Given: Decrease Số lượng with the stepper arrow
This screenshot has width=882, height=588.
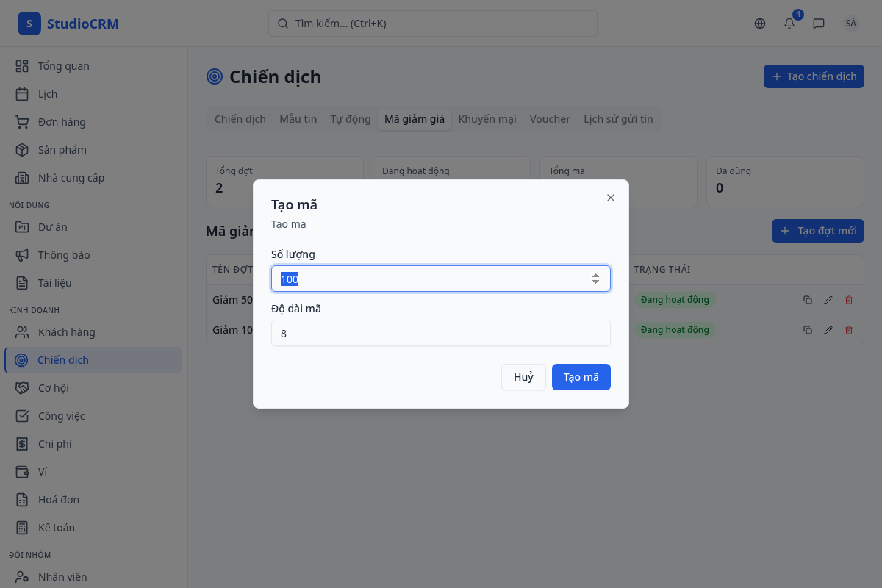Looking at the screenshot, I should [x=595, y=282].
